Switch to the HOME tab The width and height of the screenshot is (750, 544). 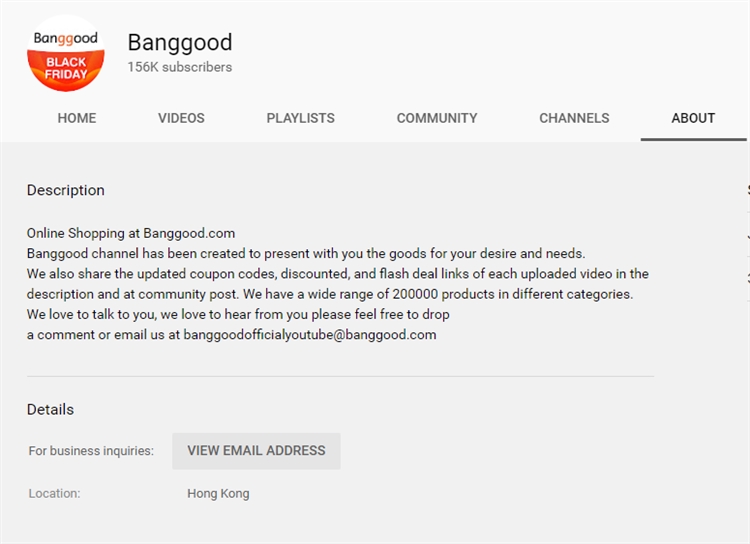77,118
